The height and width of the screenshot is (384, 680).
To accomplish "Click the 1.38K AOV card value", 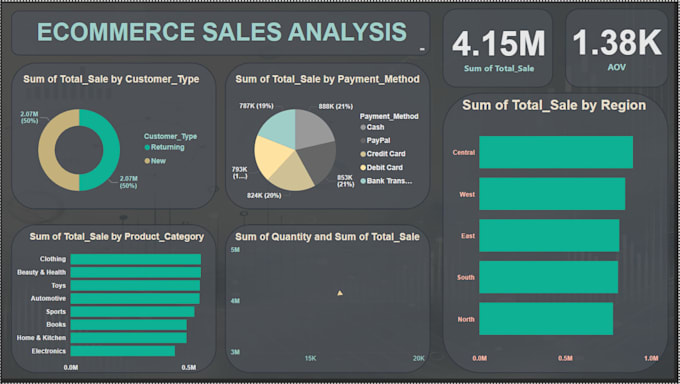I will [617, 43].
